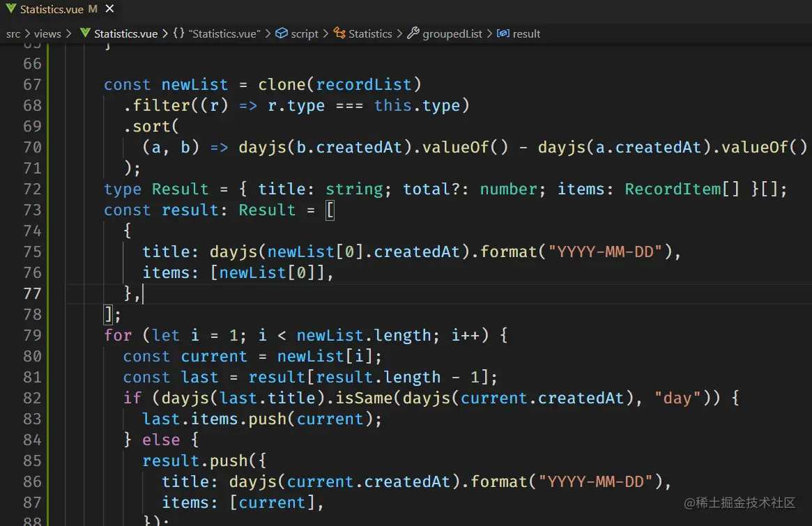Click "this" keyword on line 68

pos(392,106)
